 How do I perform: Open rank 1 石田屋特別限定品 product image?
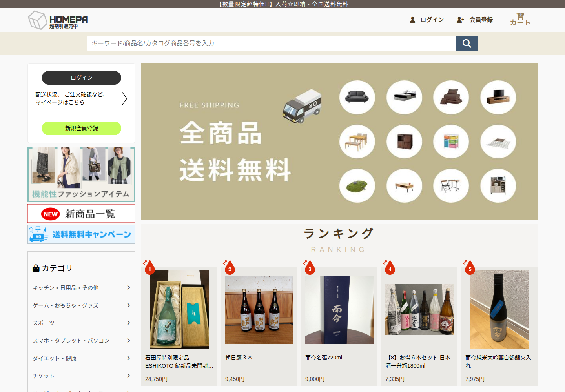click(x=179, y=310)
